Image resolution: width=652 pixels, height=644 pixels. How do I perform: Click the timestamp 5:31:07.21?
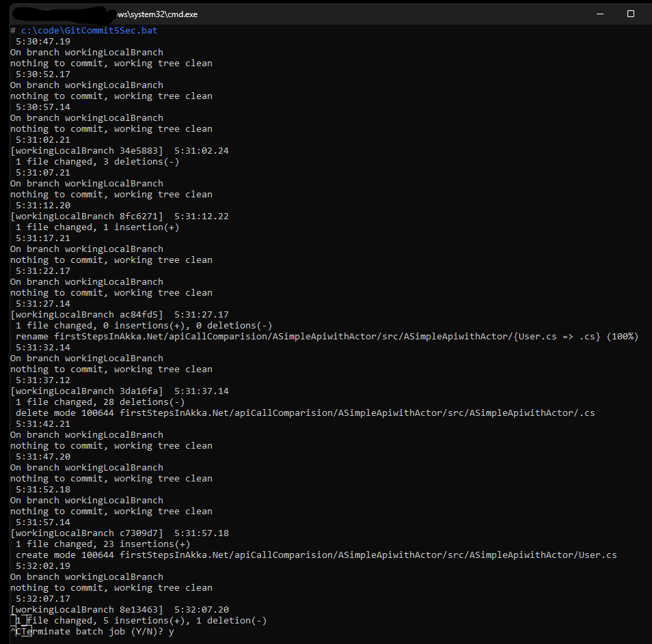[x=43, y=173]
